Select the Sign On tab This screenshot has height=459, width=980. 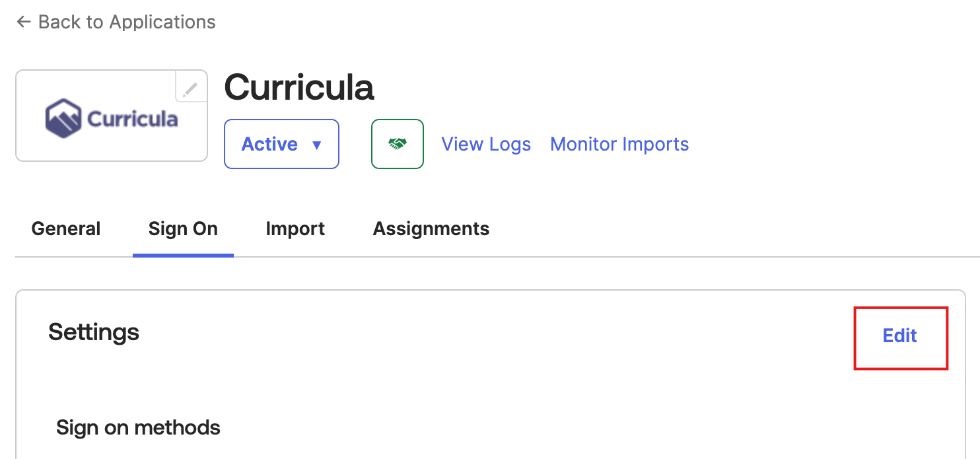(183, 229)
